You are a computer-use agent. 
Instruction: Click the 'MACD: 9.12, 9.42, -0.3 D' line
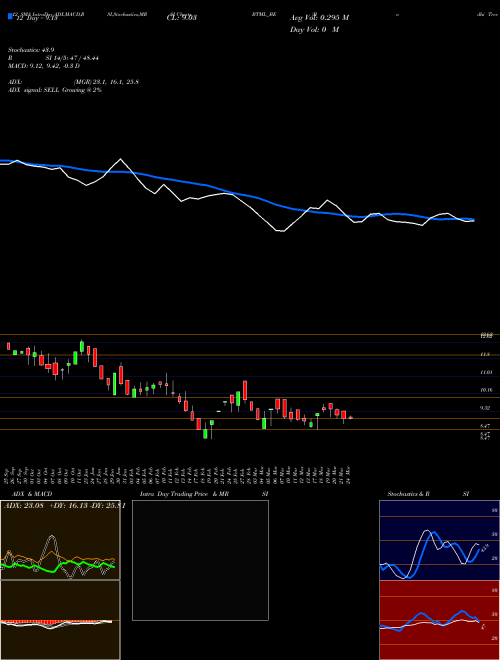pyautogui.click(x=44, y=66)
